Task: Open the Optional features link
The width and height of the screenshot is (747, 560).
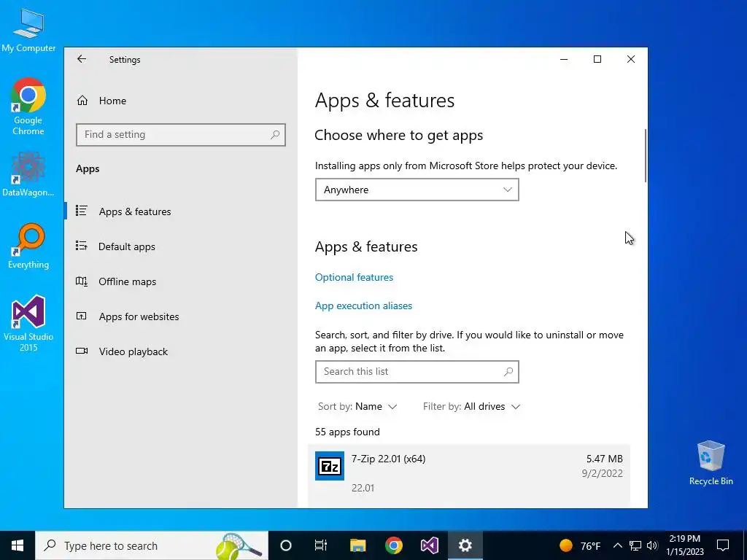Action: 354,277
